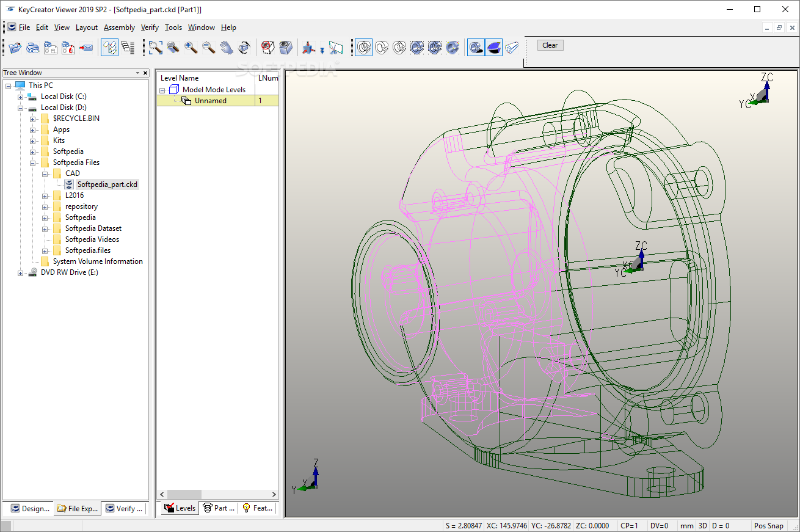
Task: Switch to smooth Shaded render mode
Action: coord(453,48)
